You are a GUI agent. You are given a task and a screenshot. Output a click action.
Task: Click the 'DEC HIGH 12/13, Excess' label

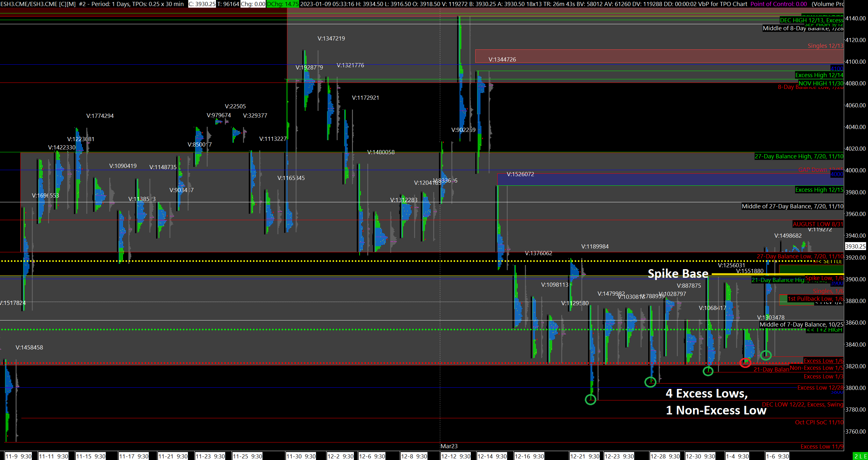tap(811, 20)
